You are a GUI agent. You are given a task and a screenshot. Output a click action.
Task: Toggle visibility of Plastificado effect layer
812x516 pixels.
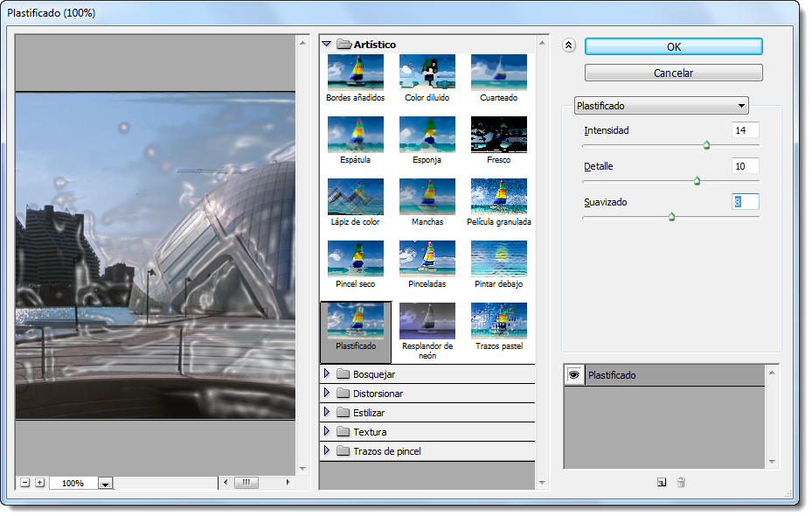(x=573, y=374)
